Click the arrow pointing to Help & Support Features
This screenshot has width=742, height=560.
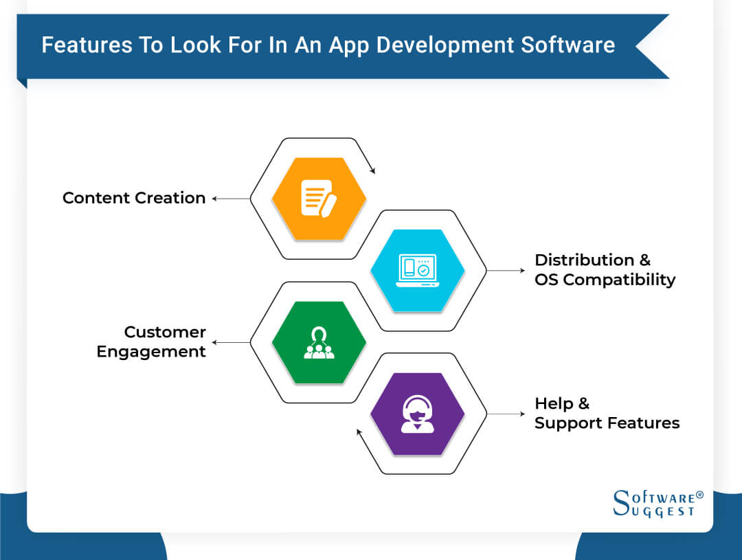506,414
